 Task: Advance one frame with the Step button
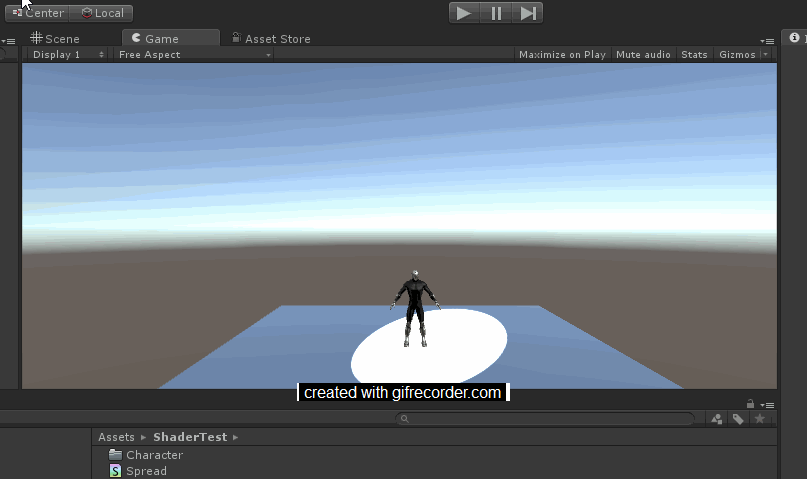527,13
